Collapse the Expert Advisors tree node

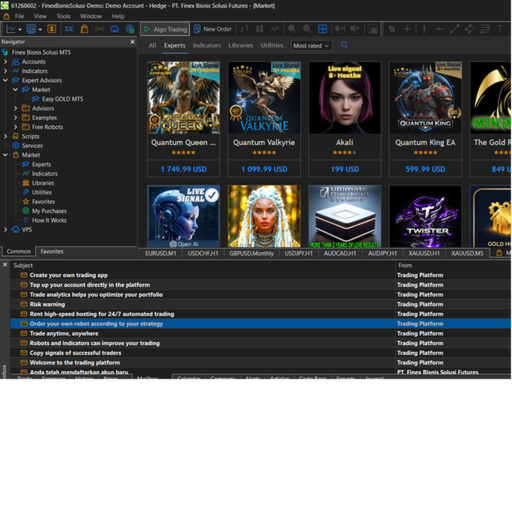point(5,80)
